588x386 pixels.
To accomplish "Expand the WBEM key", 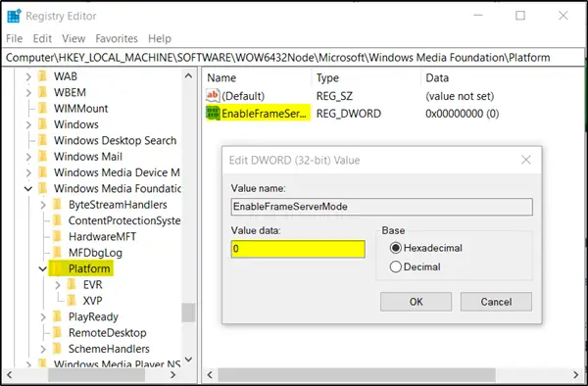I will [28, 92].
